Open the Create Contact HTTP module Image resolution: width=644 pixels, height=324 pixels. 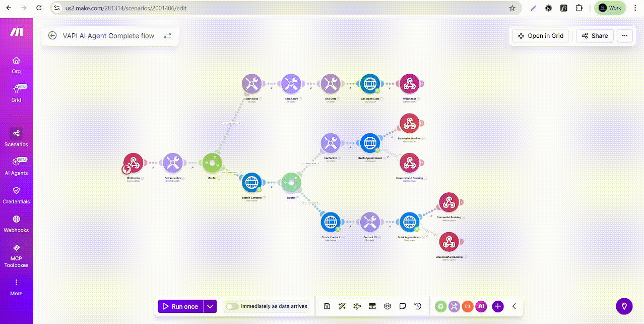point(331,222)
